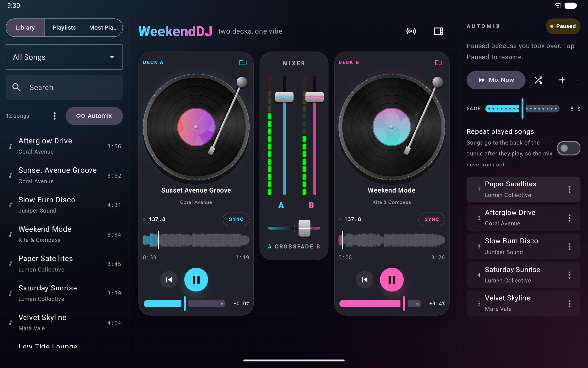This screenshot has width=588, height=368.
Task: Open options for queued Saturday Sunrise
Action: 569,275
